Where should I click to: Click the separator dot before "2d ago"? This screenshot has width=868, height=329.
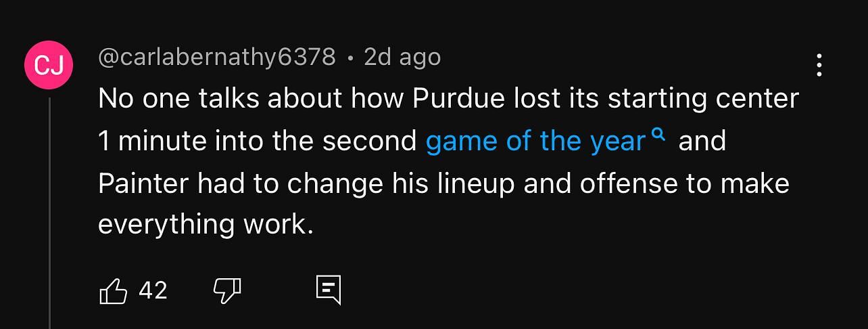tap(349, 59)
